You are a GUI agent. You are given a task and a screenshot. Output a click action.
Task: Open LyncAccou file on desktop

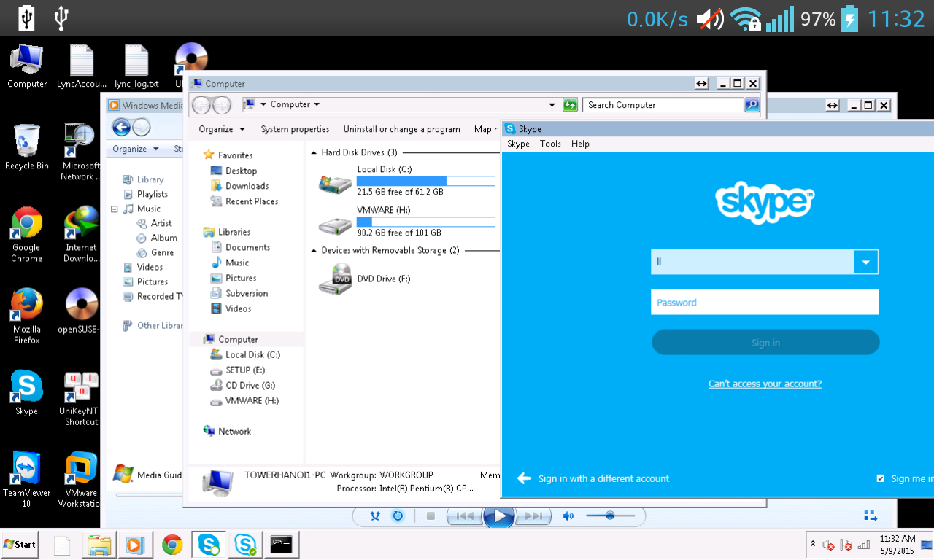(x=81, y=66)
